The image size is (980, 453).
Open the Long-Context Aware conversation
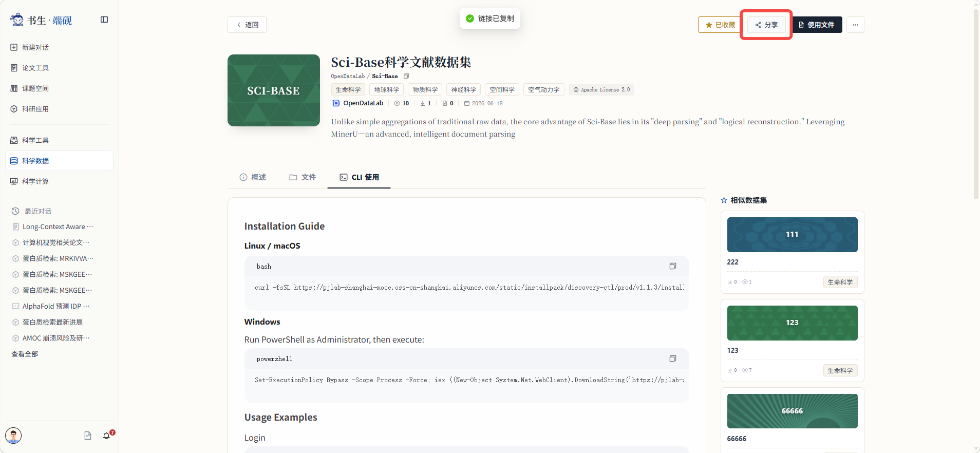[58, 226]
